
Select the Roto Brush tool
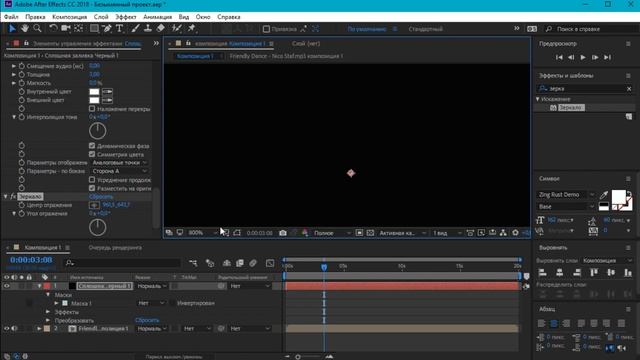point(176,28)
